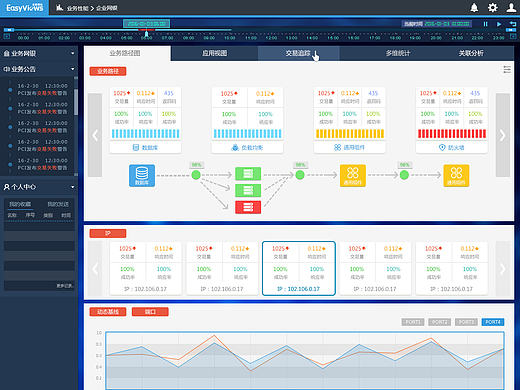Switch to the 关联分析 tab
The width and height of the screenshot is (520, 390).
coord(471,53)
